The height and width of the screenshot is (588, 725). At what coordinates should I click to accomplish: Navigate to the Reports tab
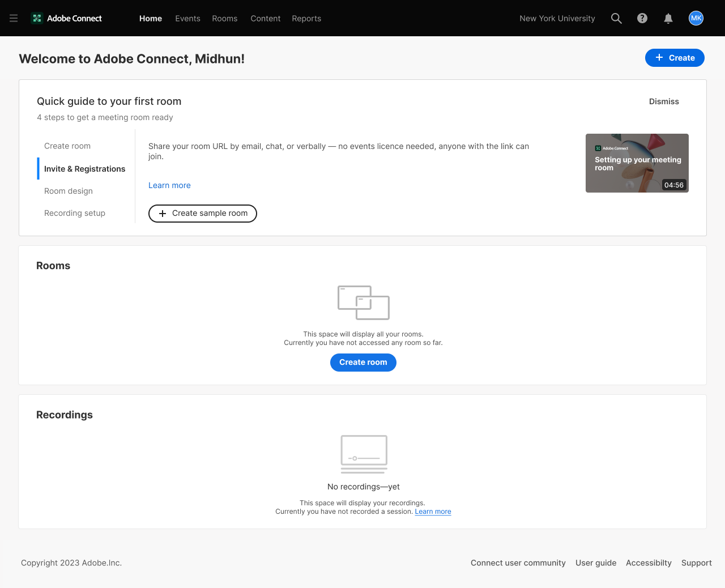306,18
